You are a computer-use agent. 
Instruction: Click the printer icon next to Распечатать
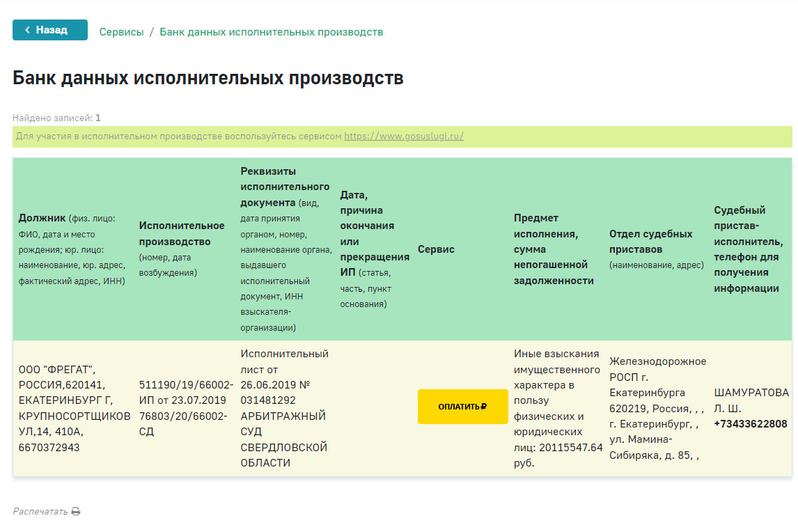click(76, 511)
